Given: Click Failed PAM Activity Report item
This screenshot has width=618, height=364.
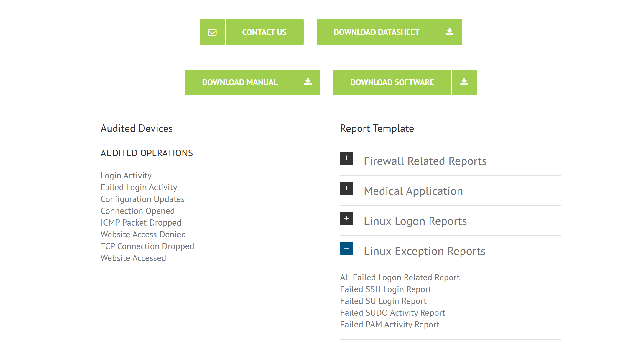Looking at the screenshot, I should 389,325.
